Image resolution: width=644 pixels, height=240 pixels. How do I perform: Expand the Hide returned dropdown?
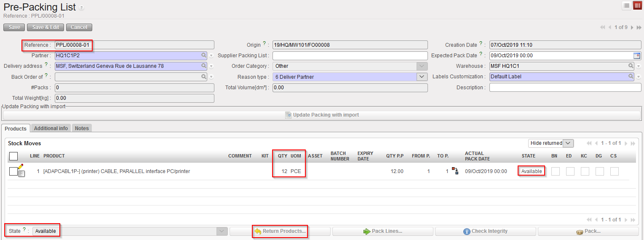(569, 143)
